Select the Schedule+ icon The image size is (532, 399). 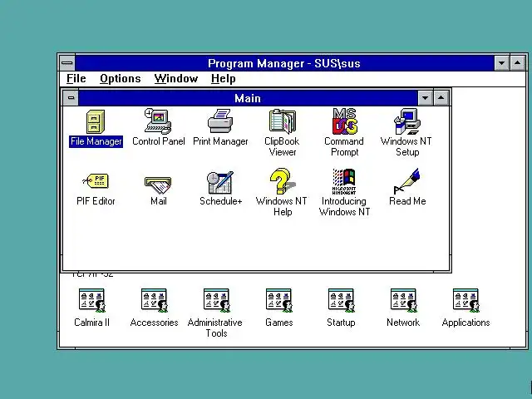(220, 183)
